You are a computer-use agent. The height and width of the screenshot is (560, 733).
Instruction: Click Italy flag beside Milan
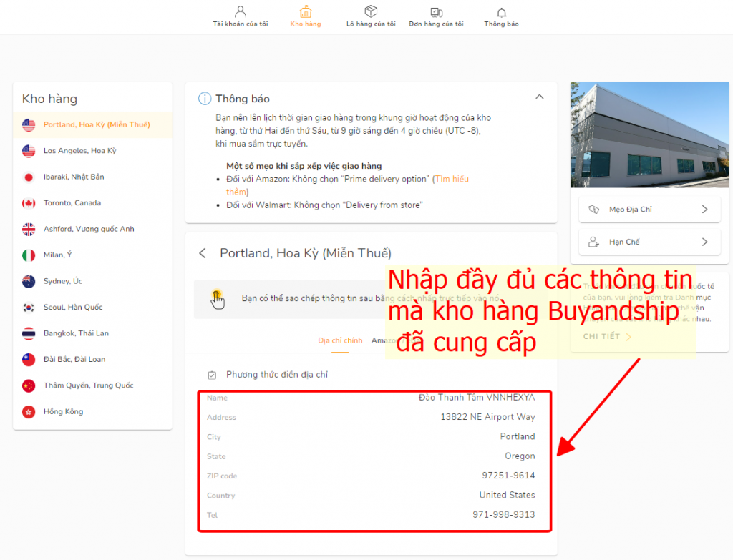coord(29,255)
